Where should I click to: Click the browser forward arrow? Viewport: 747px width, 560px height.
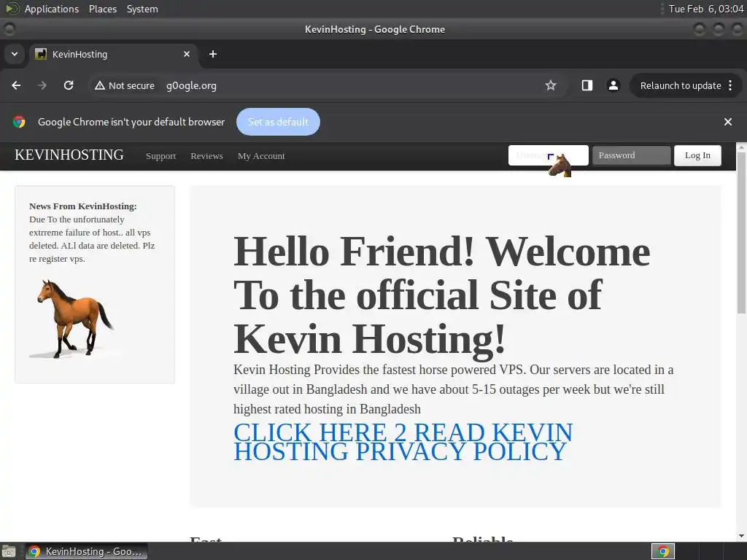(42, 85)
